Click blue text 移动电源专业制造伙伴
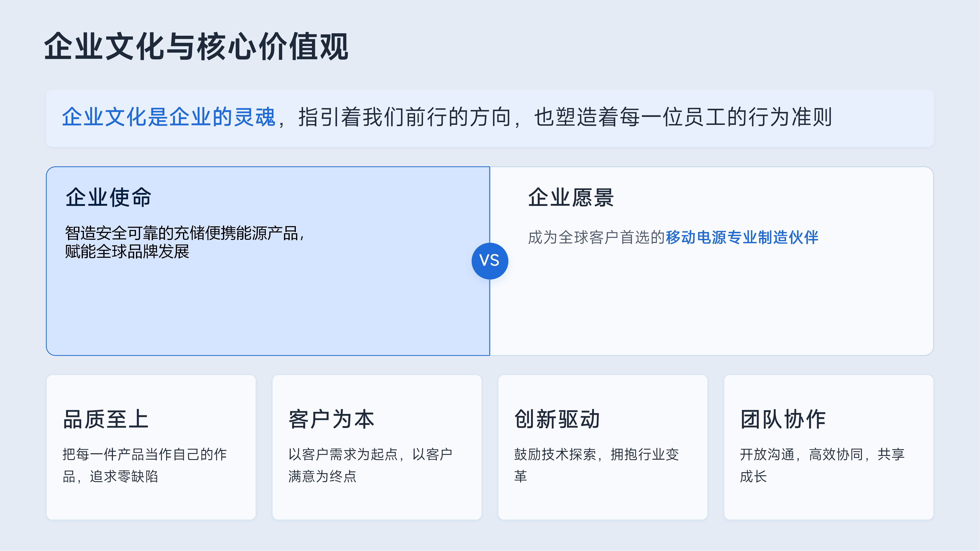 [742, 237]
